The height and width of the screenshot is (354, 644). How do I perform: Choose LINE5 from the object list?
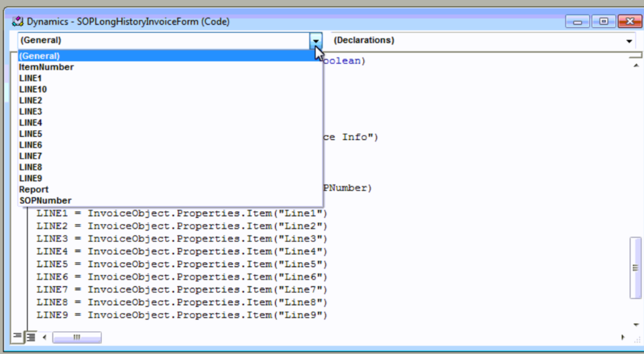[30, 134]
